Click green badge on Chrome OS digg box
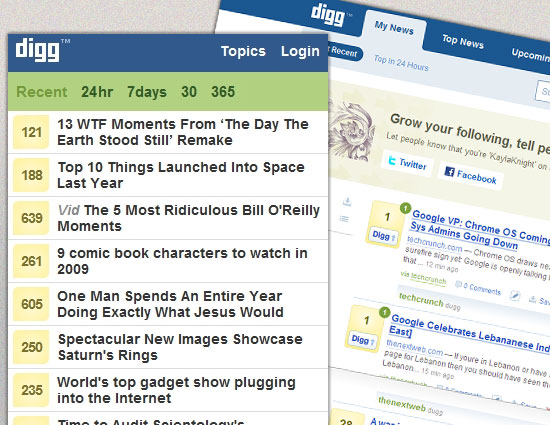 (405, 208)
